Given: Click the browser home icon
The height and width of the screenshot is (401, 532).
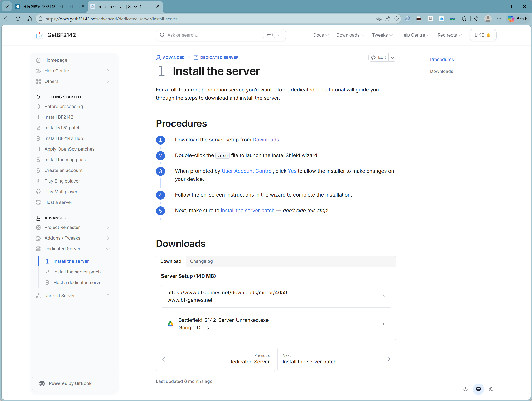Looking at the screenshot, I should (x=29, y=19).
